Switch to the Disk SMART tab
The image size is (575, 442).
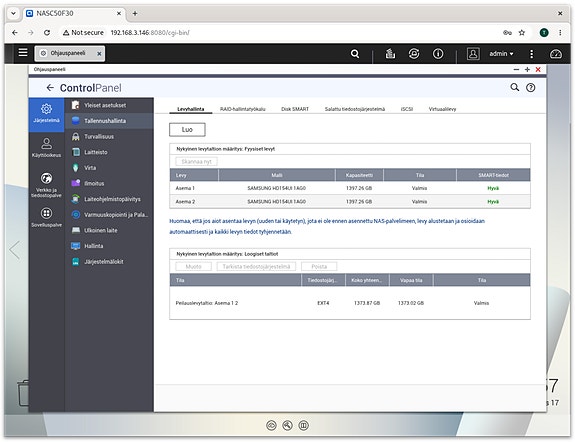(x=295, y=109)
